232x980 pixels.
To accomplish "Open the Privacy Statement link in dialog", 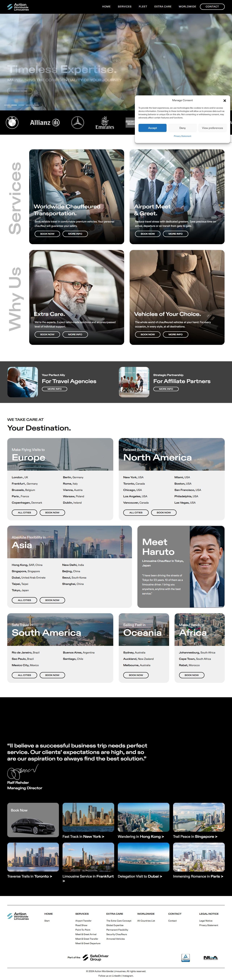I will tap(183, 136).
